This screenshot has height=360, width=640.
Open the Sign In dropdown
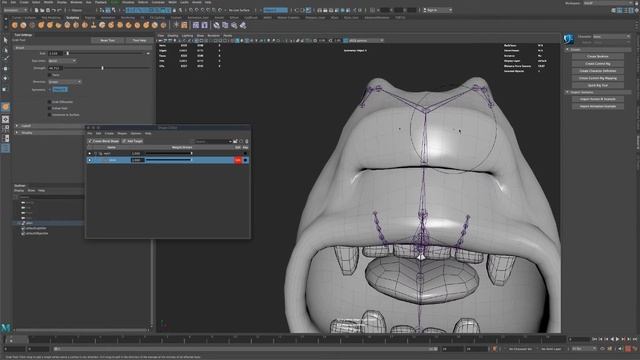(x=437, y=10)
